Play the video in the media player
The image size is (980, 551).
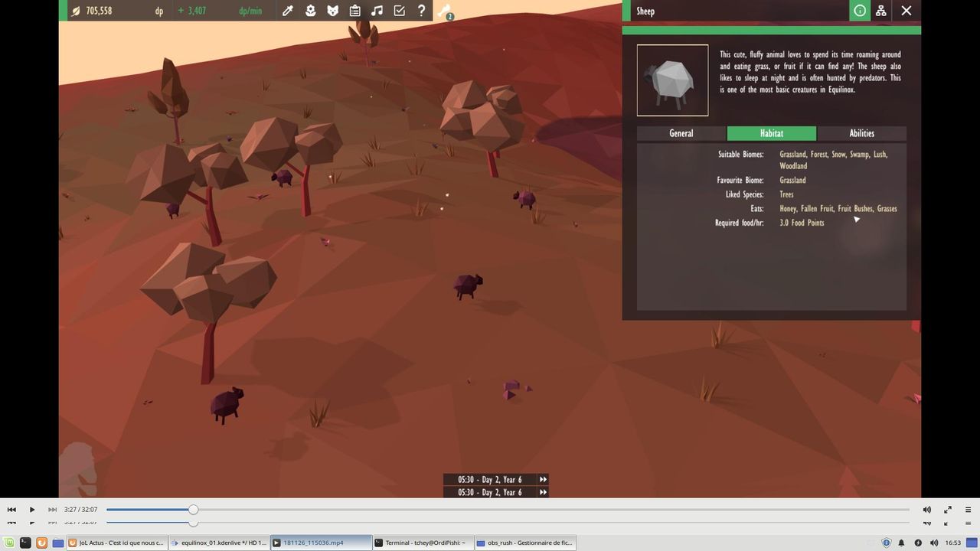click(x=32, y=510)
